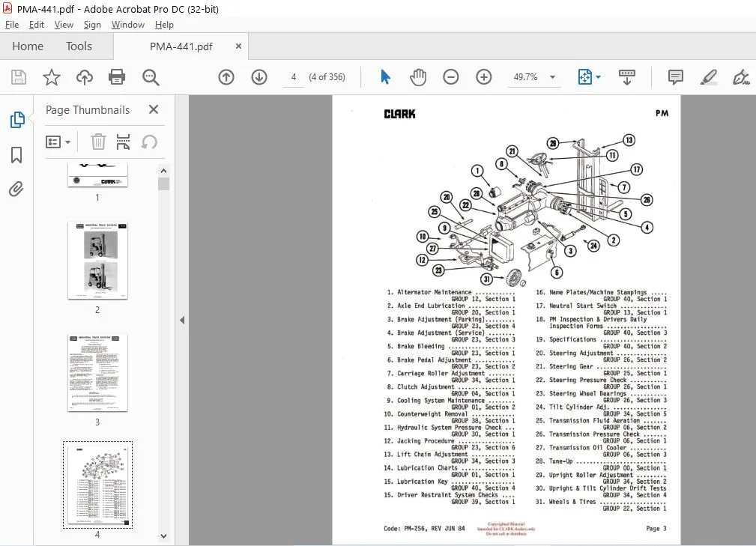Switch to the Tools tab
Viewport: 756px width, 546px height.
click(x=79, y=46)
